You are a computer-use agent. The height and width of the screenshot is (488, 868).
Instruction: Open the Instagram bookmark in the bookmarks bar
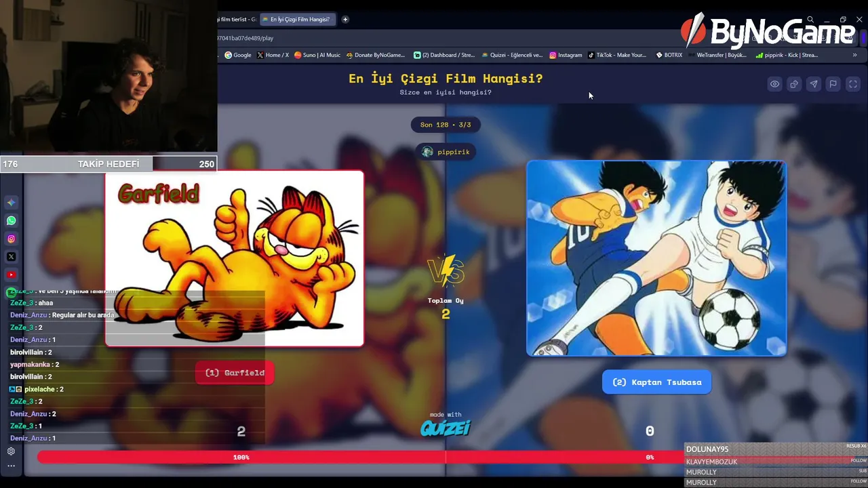pos(566,55)
